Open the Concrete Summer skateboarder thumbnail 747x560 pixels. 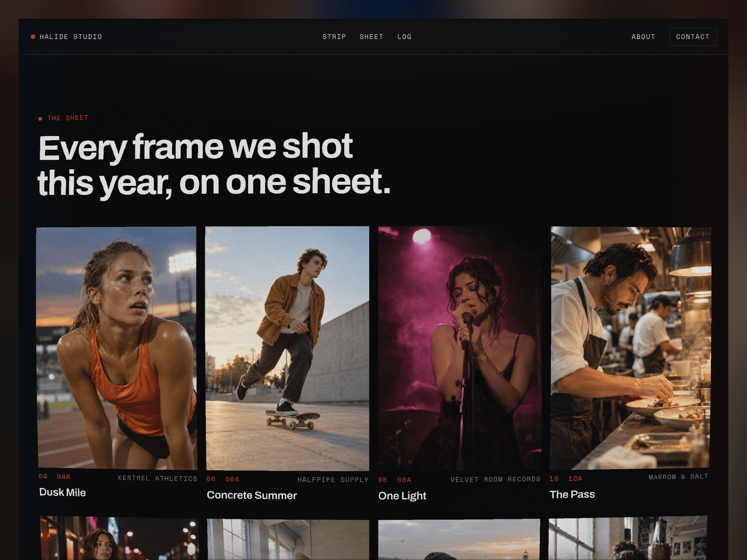pos(287,349)
